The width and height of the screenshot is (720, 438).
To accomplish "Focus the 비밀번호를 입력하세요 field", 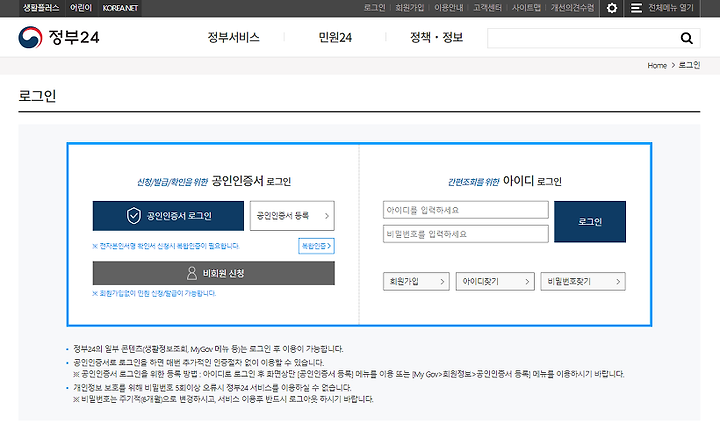I will coord(466,234).
